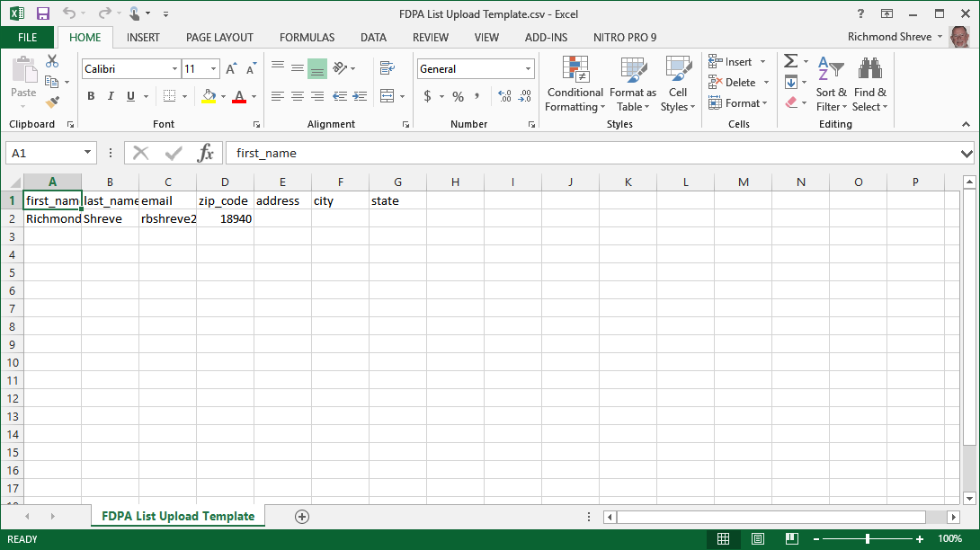Click the AutoSum sigma icon
The image size is (980, 550).
click(790, 61)
